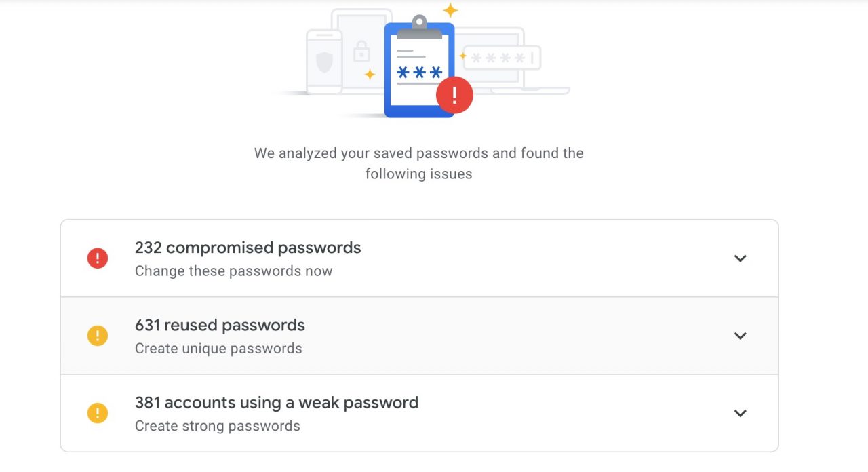The width and height of the screenshot is (868, 472).
Task: Expand the weak password accounts chevron
Action: coord(741,413)
